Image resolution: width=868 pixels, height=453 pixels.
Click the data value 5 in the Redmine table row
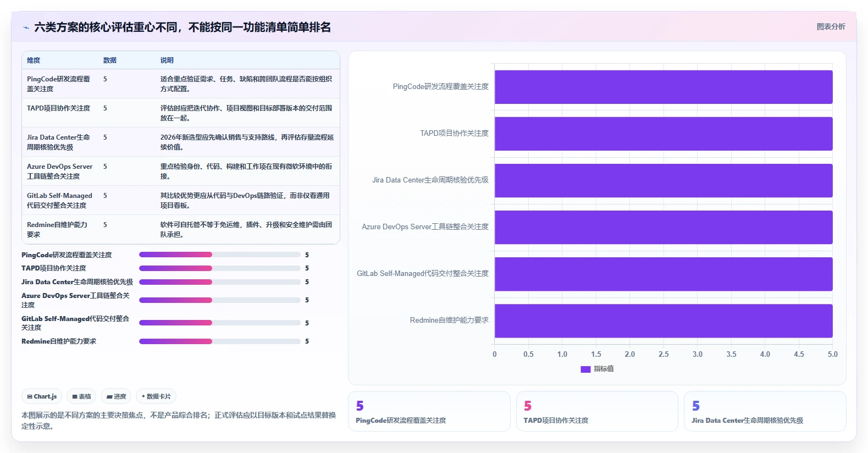(x=105, y=225)
